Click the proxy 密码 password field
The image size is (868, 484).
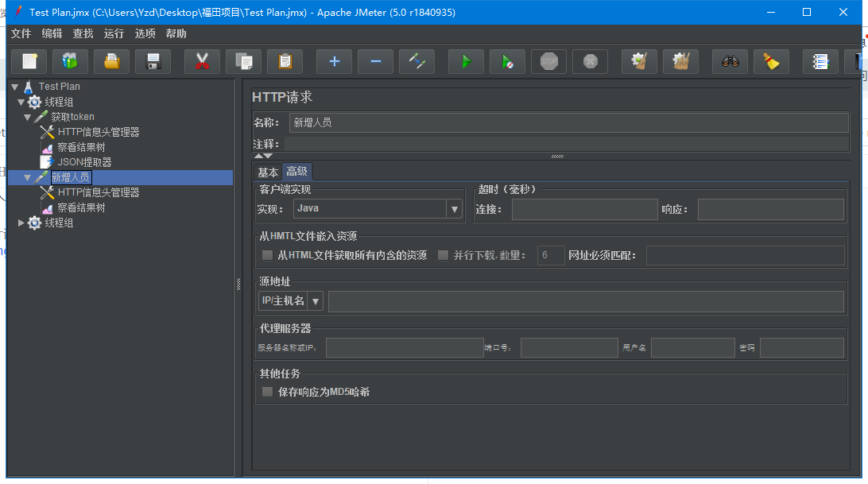pyautogui.click(x=802, y=348)
